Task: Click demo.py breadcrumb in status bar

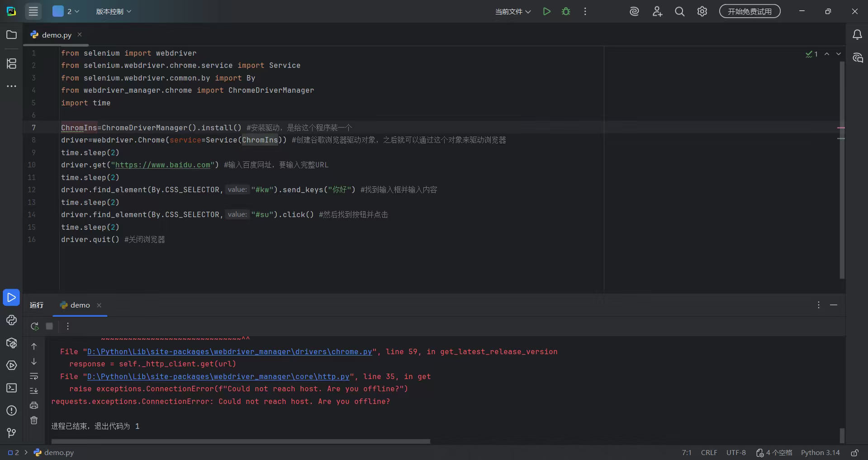Action: coord(54,452)
